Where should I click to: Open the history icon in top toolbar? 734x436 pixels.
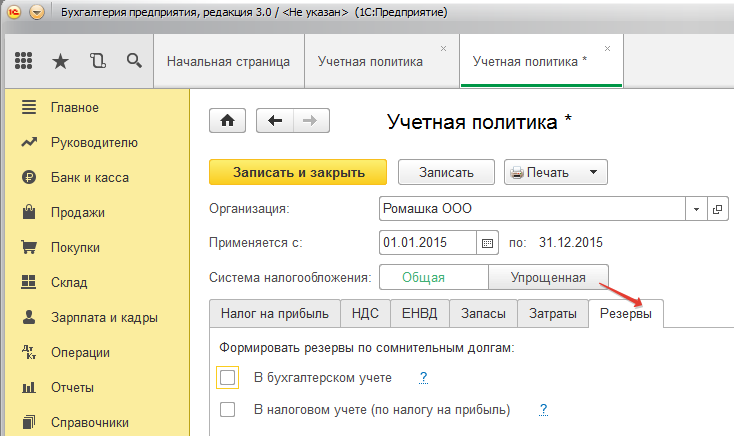pos(97,61)
